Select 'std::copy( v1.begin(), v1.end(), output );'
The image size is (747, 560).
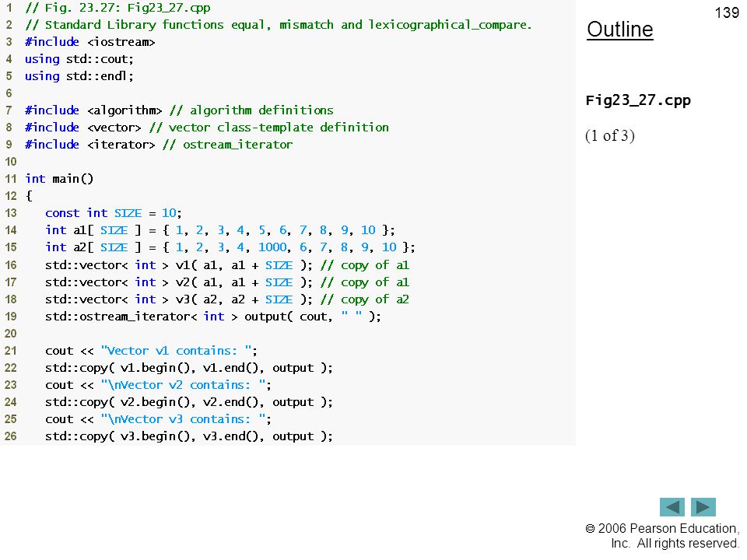(188, 368)
